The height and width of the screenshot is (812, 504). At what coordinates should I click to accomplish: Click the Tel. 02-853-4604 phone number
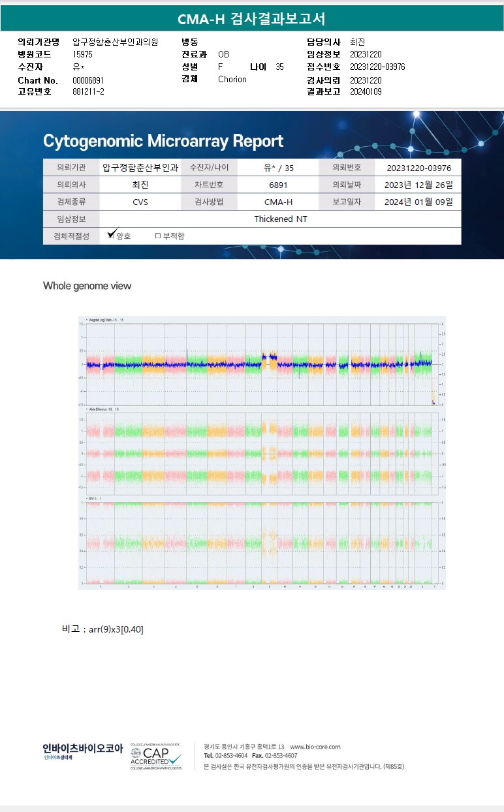pyautogui.click(x=225, y=756)
